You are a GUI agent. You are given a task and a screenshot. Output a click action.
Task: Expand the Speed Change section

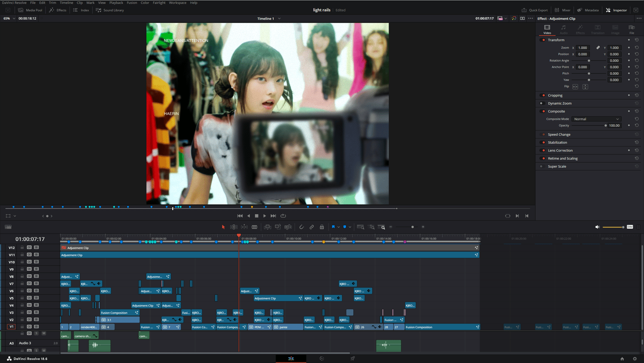(559, 135)
